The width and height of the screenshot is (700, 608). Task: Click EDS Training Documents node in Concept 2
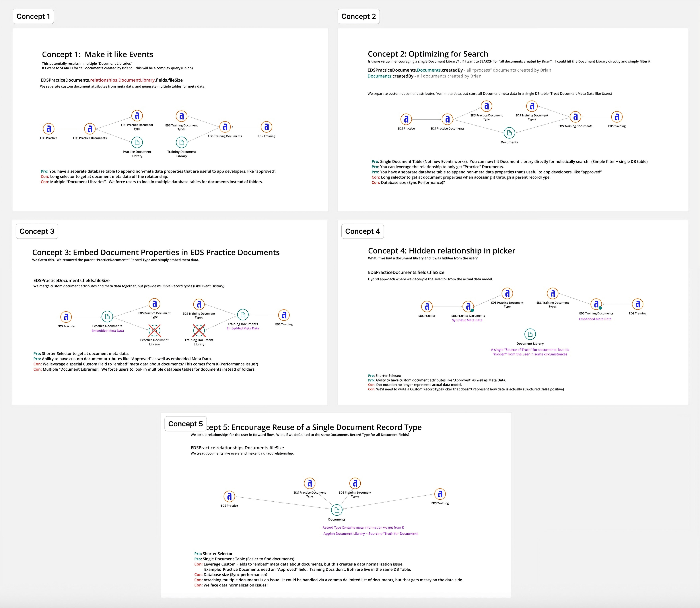point(575,117)
